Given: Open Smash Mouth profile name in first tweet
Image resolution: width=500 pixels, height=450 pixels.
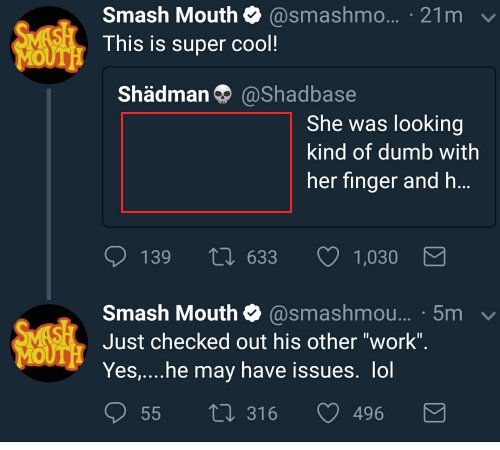Looking at the screenshot, I should (x=170, y=15).
